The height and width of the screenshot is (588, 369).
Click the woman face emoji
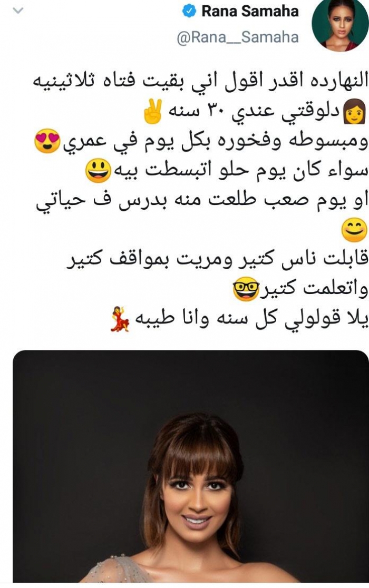[x=354, y=111]
